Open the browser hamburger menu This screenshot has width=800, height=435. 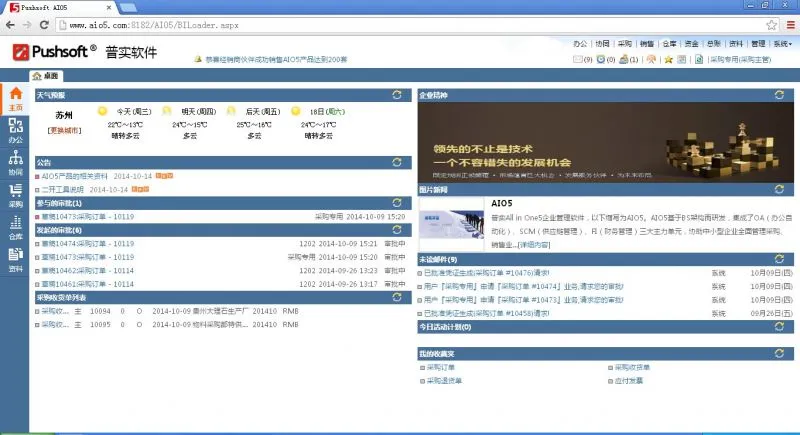point(790,25)
